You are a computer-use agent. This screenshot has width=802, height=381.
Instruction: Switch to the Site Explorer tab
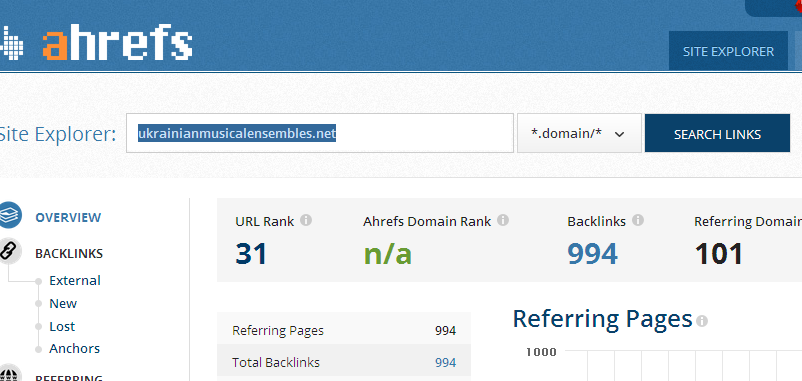coord(728,51)
